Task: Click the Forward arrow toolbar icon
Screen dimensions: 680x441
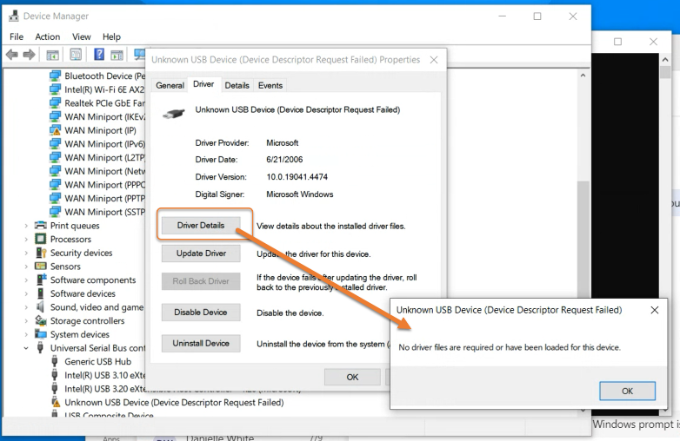Action: pyautogui.click(x=29, y=54)
